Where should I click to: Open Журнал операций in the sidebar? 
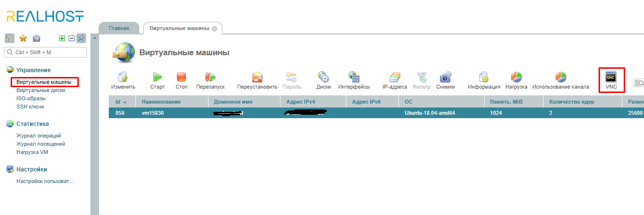(x=39, y=136)
